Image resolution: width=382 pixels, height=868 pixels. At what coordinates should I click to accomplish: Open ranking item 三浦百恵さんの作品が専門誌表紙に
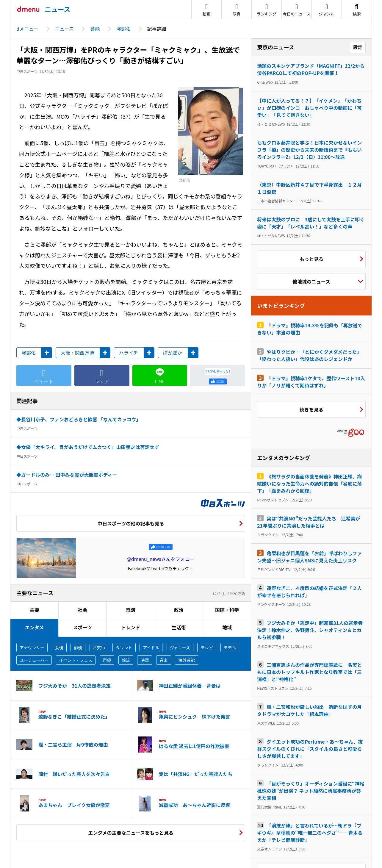point(309,672)
